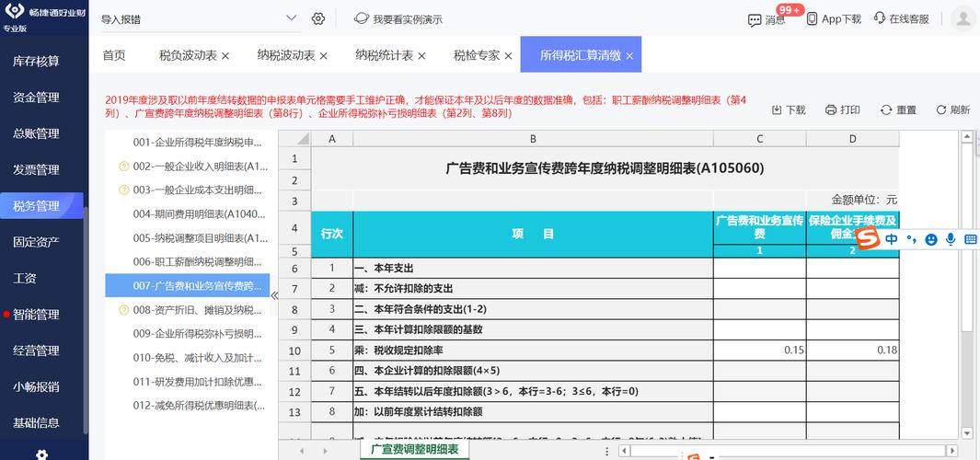Switch to the 首页 tab
The image size is (980, 460).
114,55
